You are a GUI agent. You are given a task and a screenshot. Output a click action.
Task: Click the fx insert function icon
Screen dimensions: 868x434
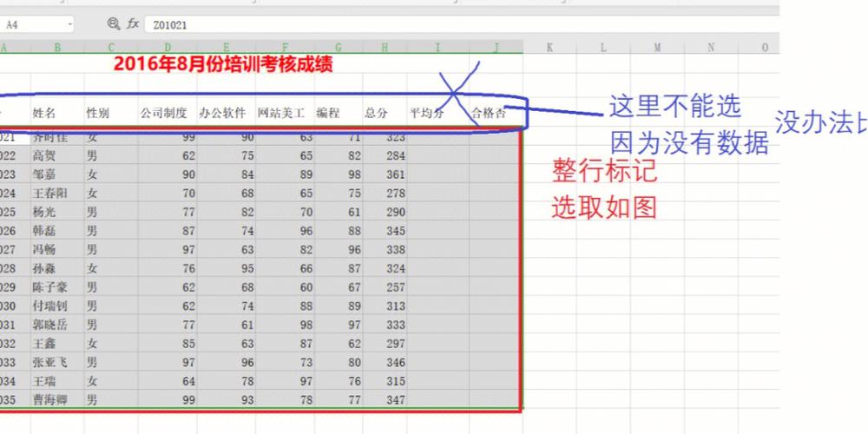coord(133,23)
